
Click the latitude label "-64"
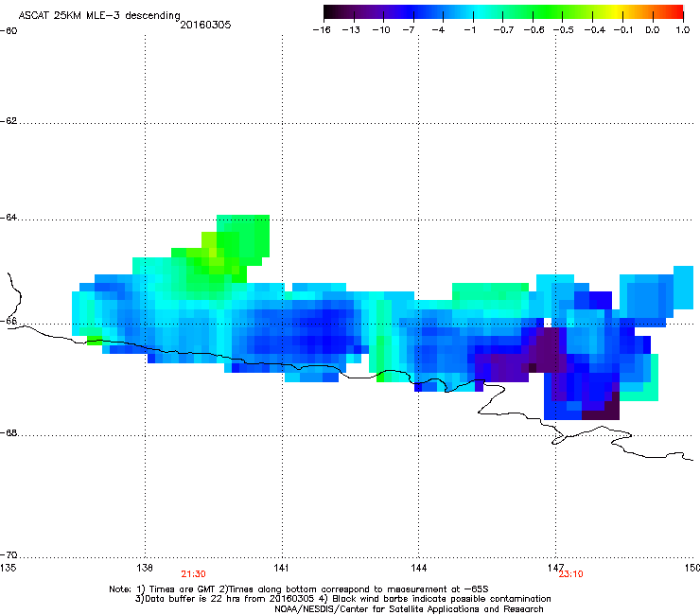9,218
